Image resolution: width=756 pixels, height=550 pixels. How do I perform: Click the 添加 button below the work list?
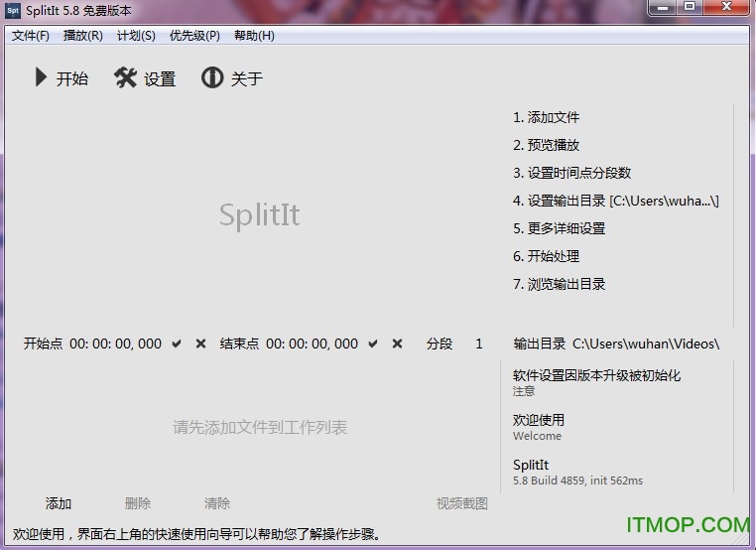point(59,503)
